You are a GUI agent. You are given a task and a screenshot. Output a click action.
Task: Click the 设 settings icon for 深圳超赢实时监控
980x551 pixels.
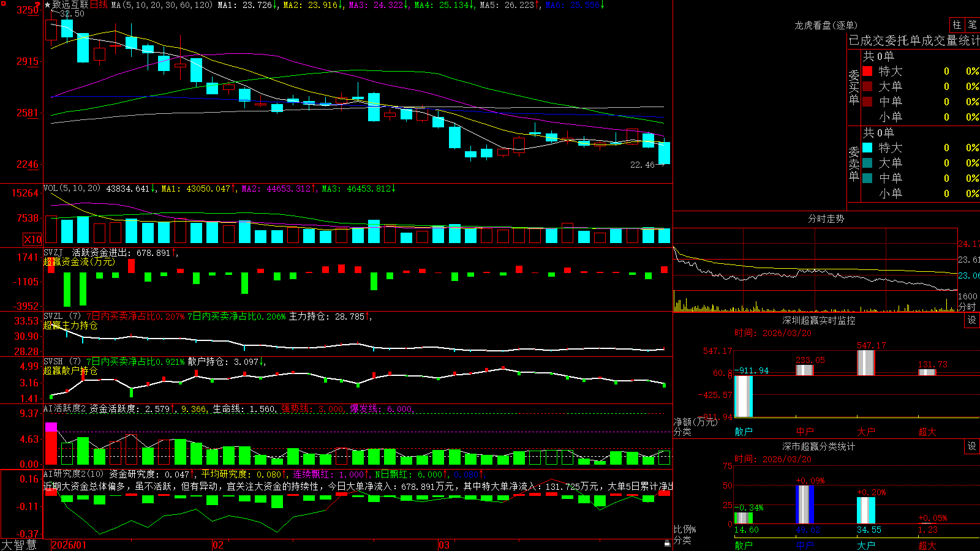pos(972,320)
